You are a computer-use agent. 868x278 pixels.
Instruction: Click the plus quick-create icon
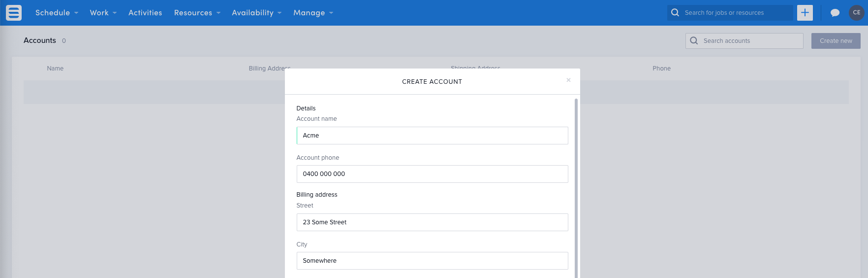tap(805, 13)
